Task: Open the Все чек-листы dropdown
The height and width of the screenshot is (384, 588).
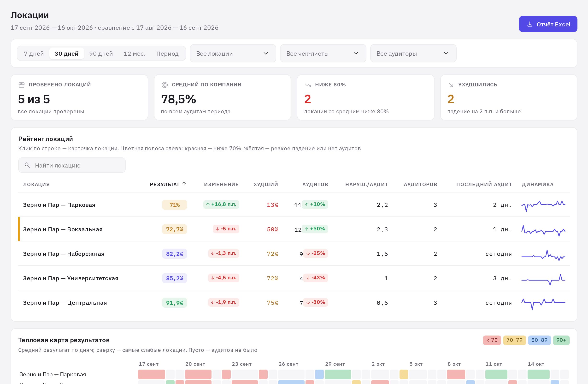Action: click(x=323, y=54)
